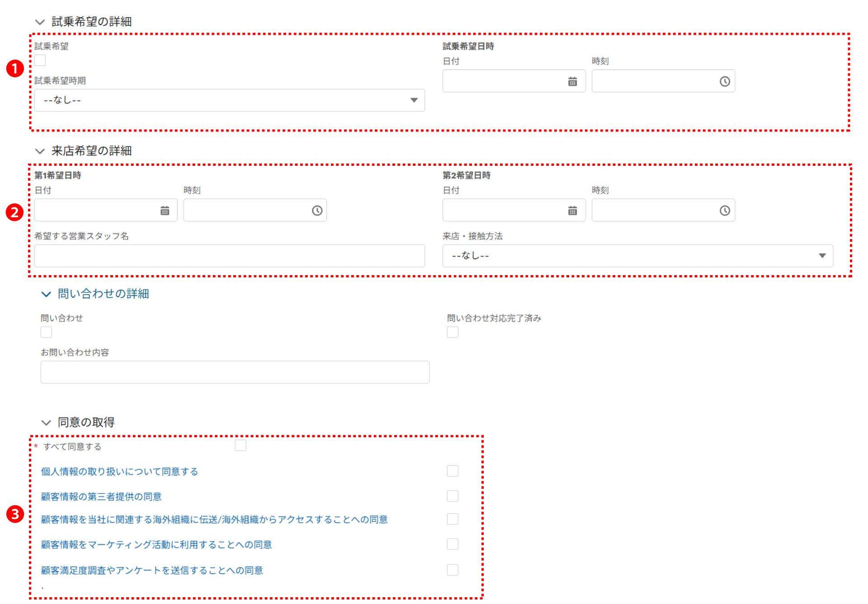Open clock icon in 第2希望日時 time
This screenshot has width=868, height=604.
[x=725, y=211]
